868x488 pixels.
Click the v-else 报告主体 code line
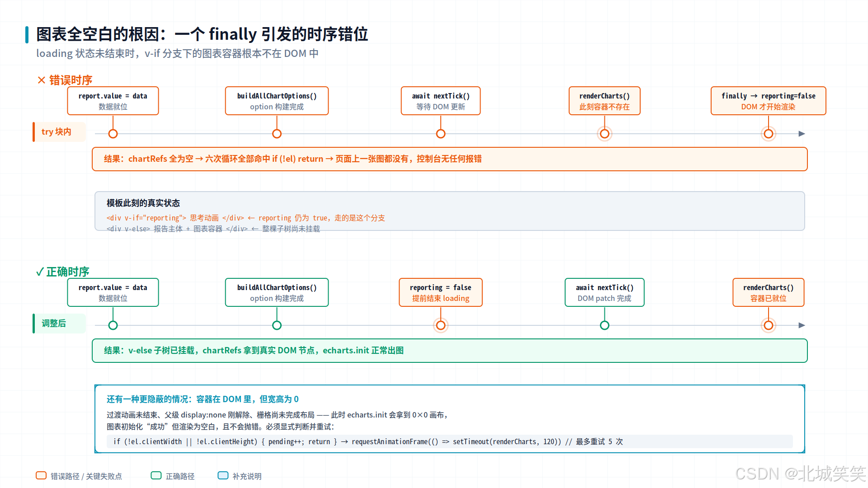[213, 229]
